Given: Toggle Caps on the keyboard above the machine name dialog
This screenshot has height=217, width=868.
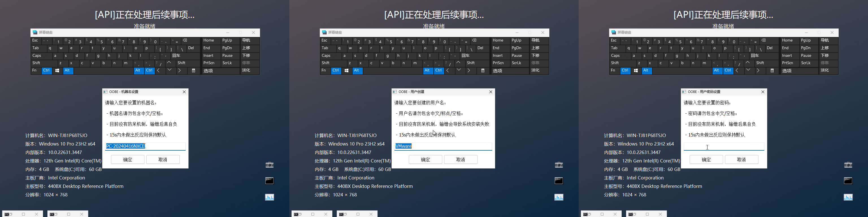Looking at the screenshot, I should (x=37, y=56).
